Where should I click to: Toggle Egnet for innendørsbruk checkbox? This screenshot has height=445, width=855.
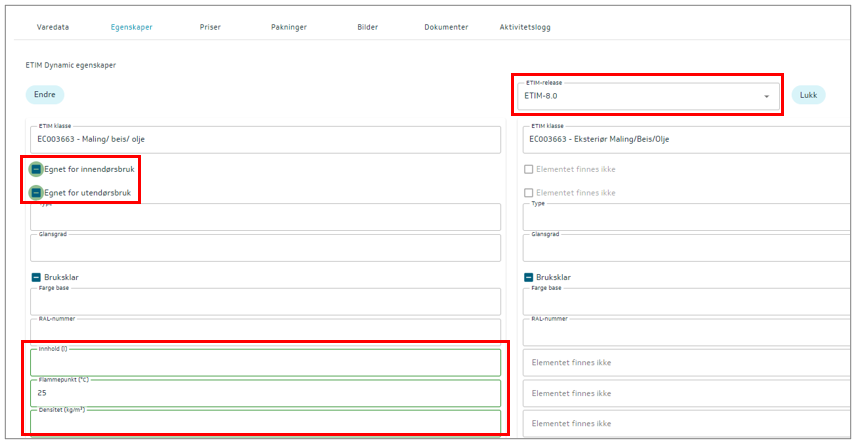coord(36,169)
